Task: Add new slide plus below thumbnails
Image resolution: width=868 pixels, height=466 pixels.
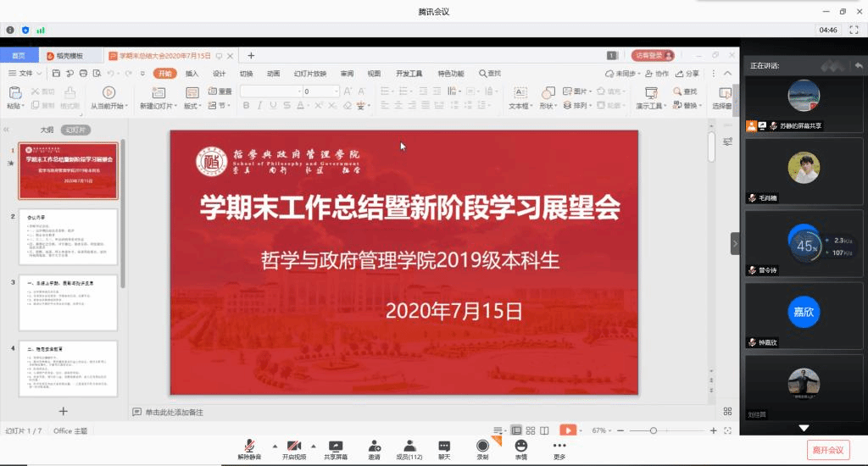Action: tap(63, 411)
